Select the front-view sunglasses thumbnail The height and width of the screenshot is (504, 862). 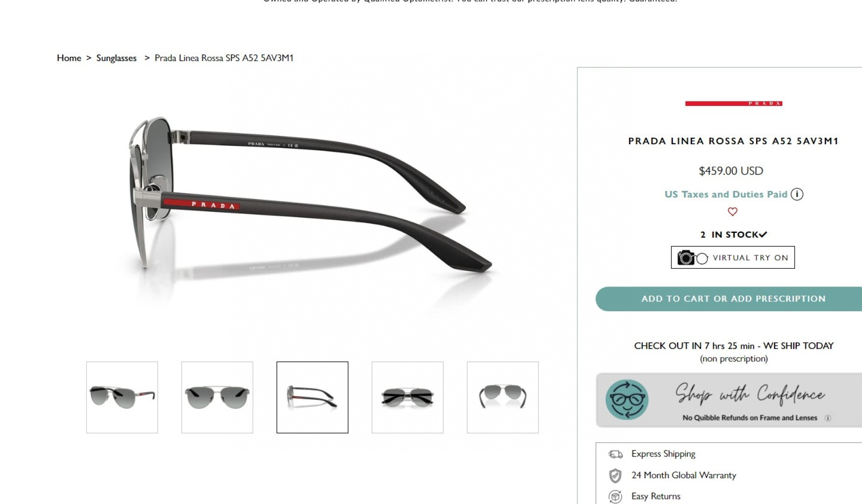pos(217,397)
